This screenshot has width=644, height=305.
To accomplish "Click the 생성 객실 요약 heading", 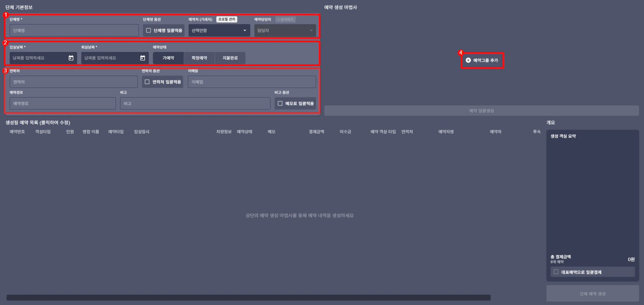I will click(563, 136).
